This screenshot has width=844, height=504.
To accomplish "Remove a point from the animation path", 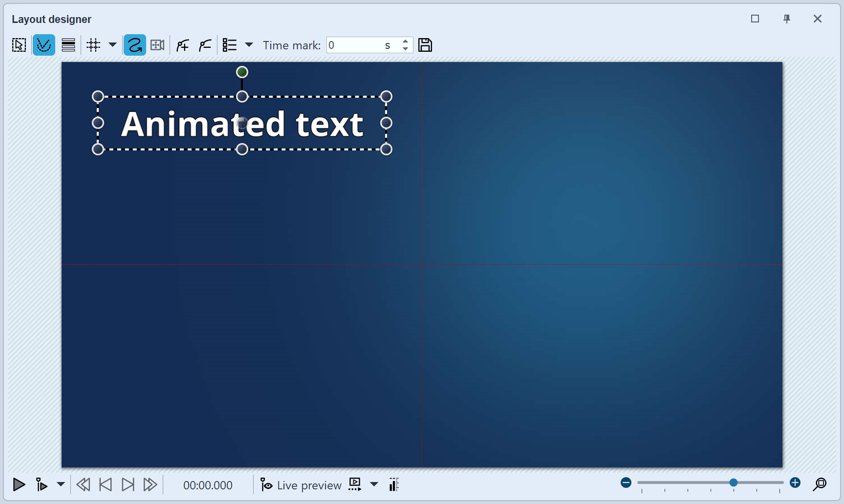I will tap(205, 44).
